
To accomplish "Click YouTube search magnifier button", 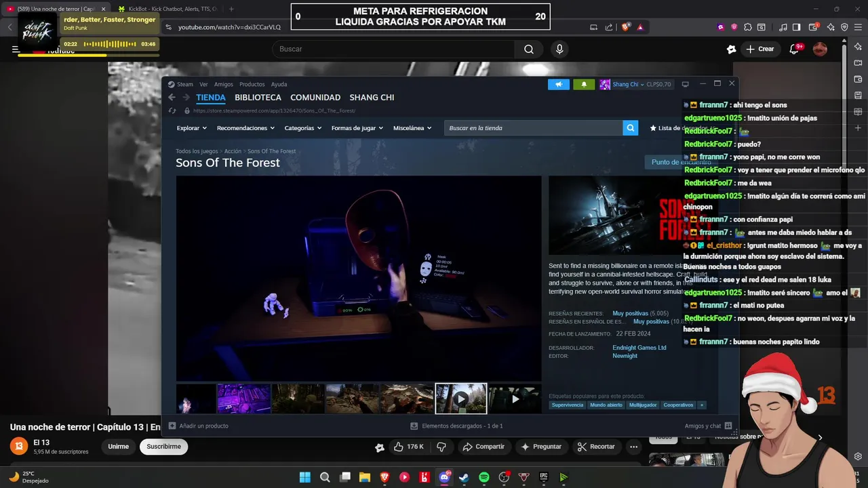I will pos(529,49).
